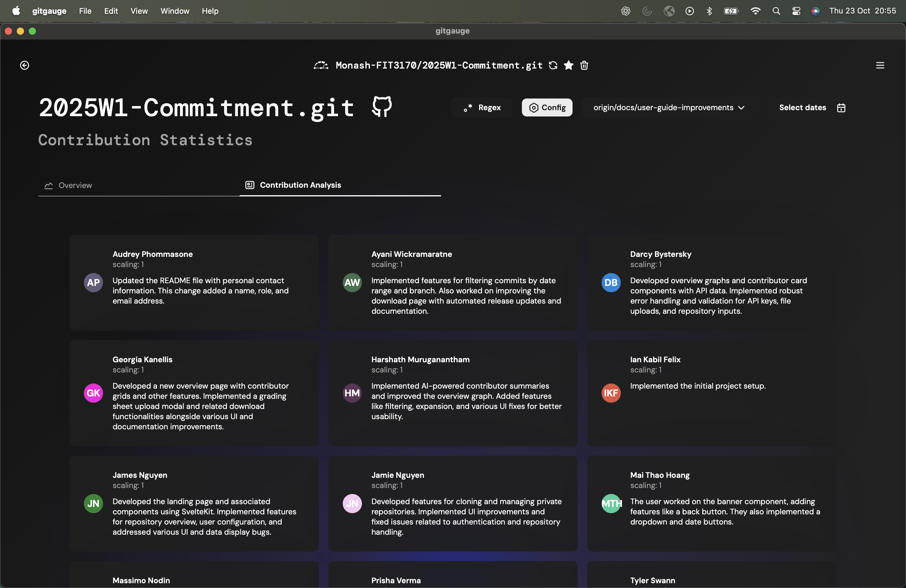Click the MTH avatar for Mai Thao Hoang
Image resolution: width=906 pixels, height=588 pixels.
coord(611,504)
